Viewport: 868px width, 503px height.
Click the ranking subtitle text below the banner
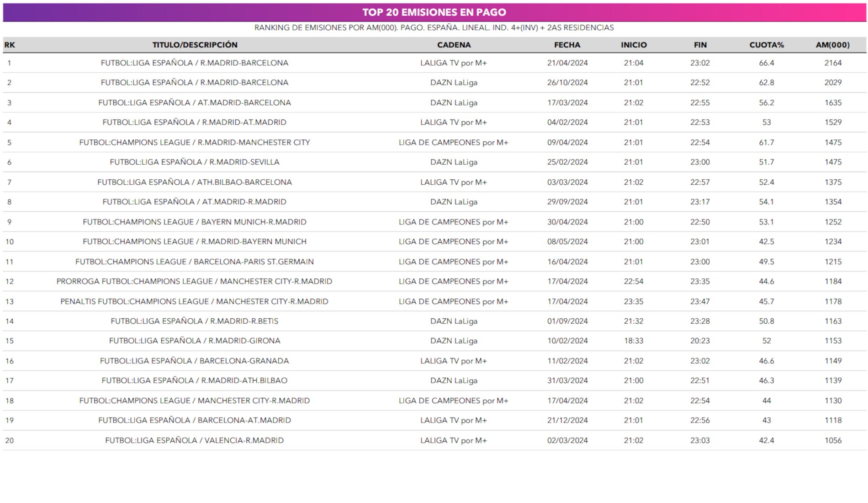[x=434, y=28]
